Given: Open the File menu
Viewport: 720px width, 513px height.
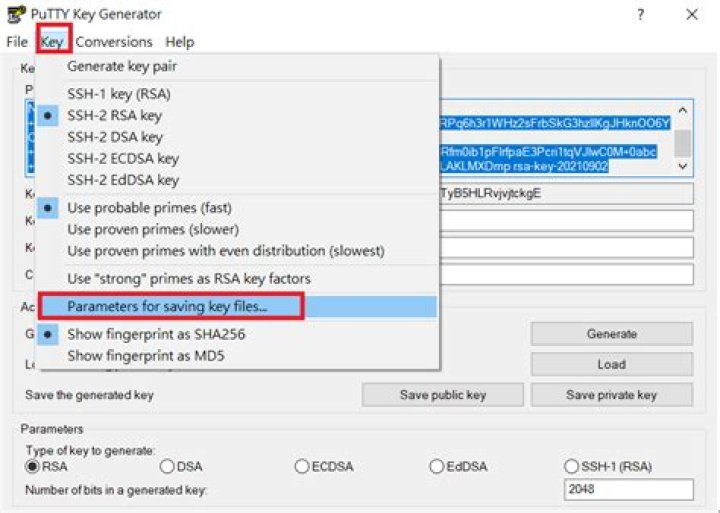Looking at the screenshot, I should tap(17, 42).
